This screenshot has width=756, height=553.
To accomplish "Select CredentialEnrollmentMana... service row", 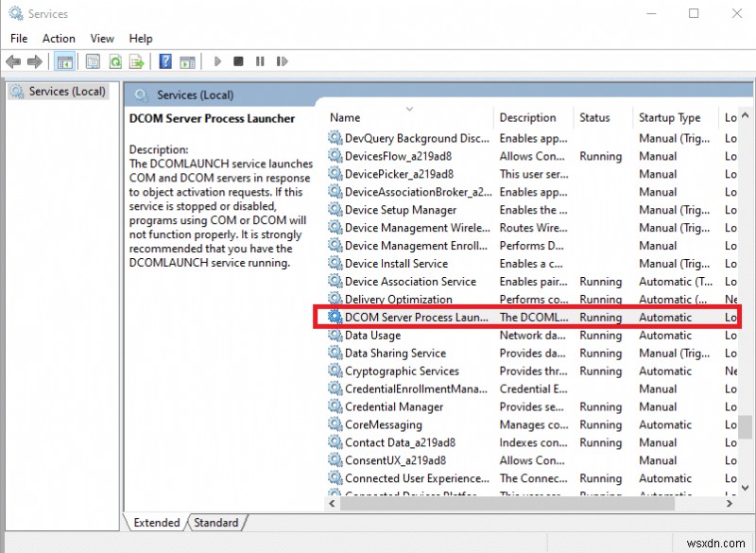I will (533, 389).
